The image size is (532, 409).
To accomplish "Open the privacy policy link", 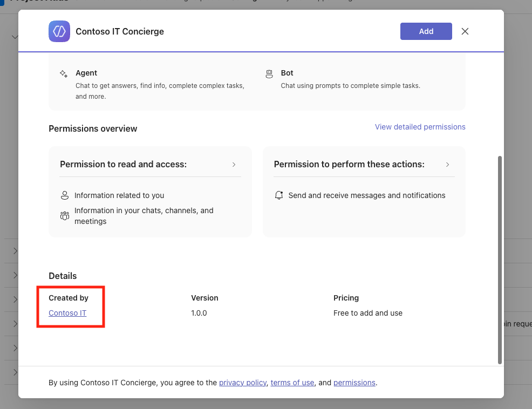I will pos(243,383).
